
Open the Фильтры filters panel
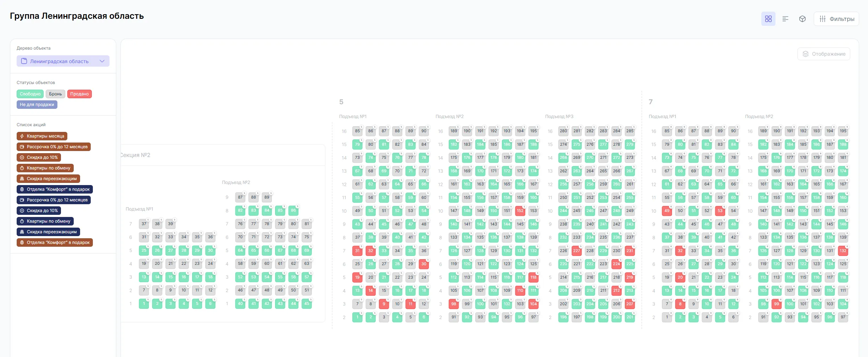(836, 19)
